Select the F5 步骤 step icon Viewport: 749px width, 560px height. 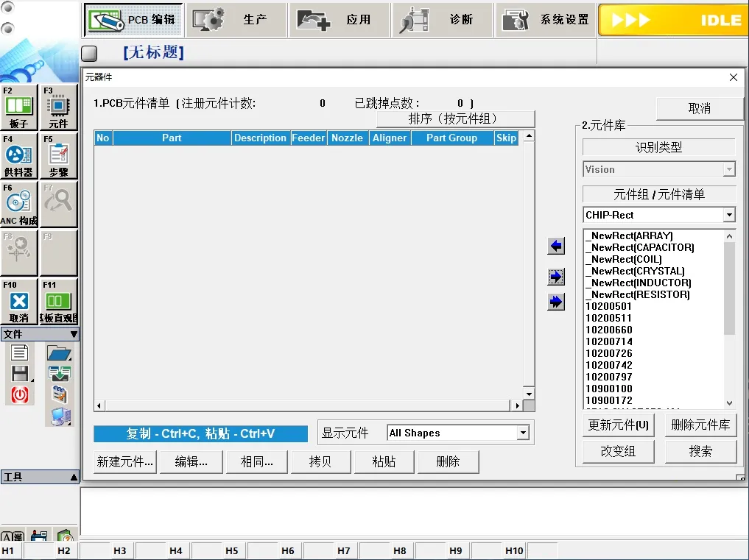[58, 156]
